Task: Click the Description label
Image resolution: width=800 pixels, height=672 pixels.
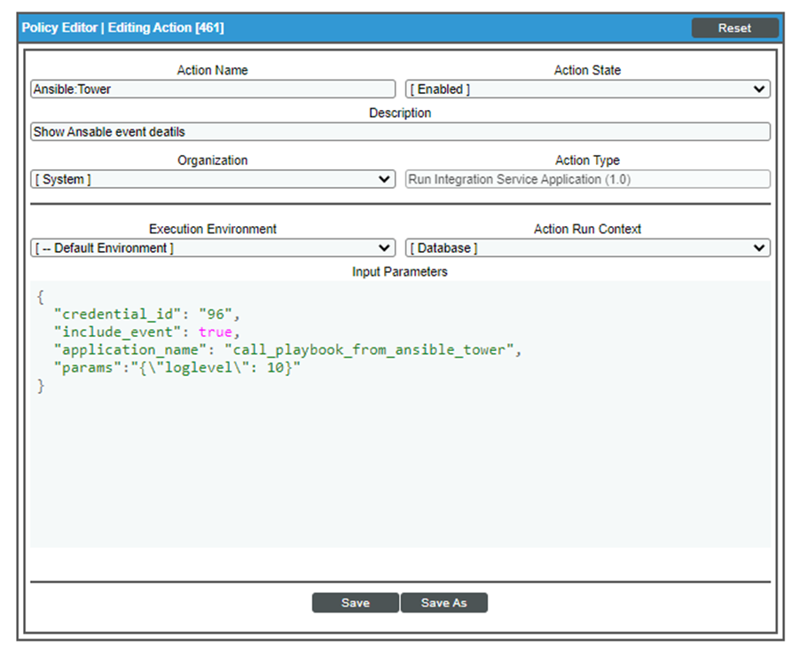Action: (400, 113)
